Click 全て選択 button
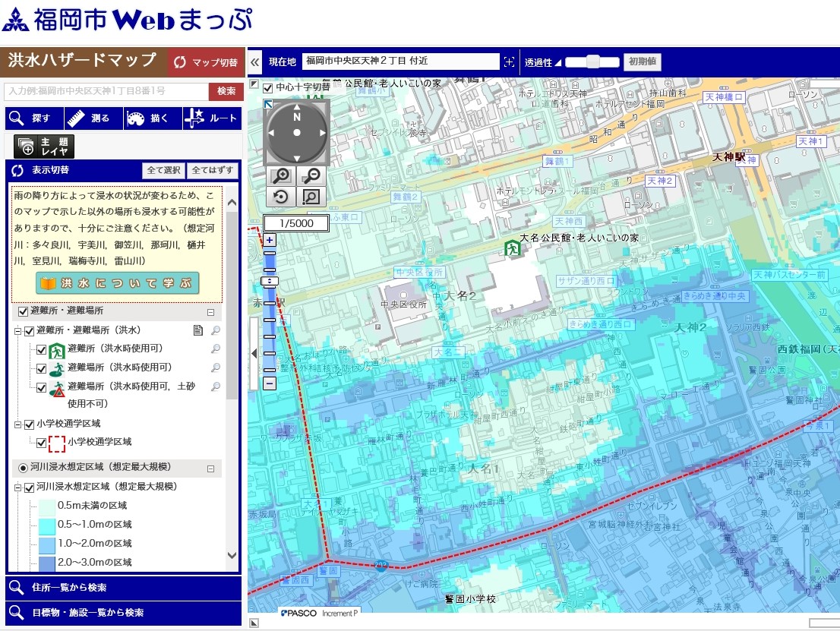840x631 pixels. 163,170
